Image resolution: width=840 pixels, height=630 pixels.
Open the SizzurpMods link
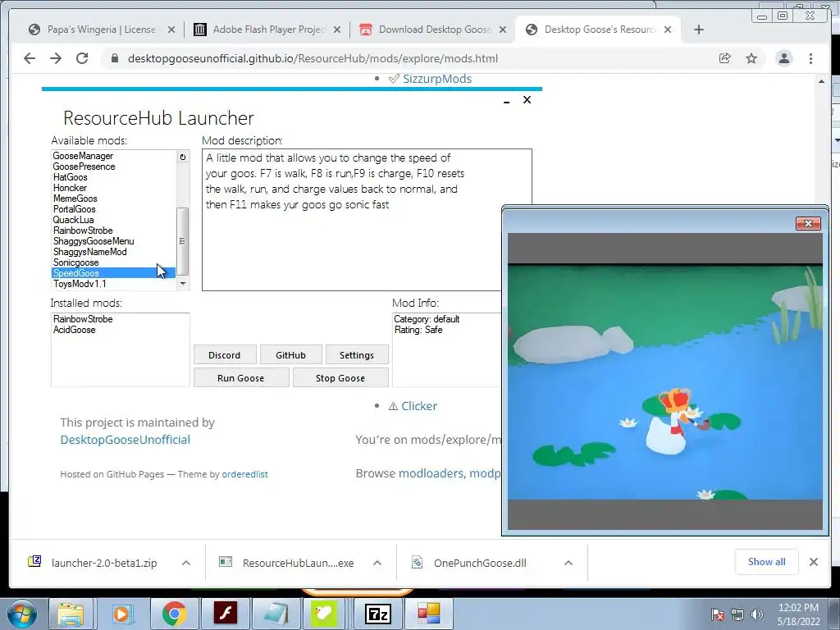click(x=437, y=79)
